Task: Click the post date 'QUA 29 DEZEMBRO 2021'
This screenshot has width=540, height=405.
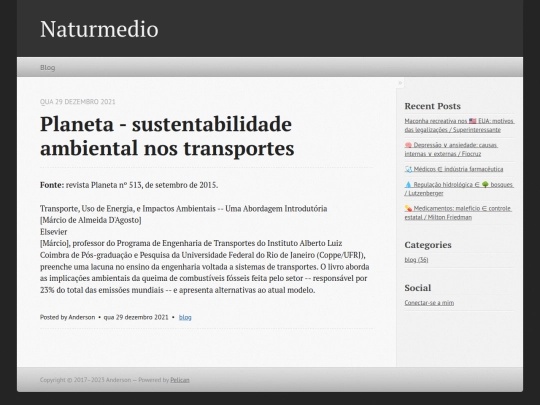Action: pos(77,102)
